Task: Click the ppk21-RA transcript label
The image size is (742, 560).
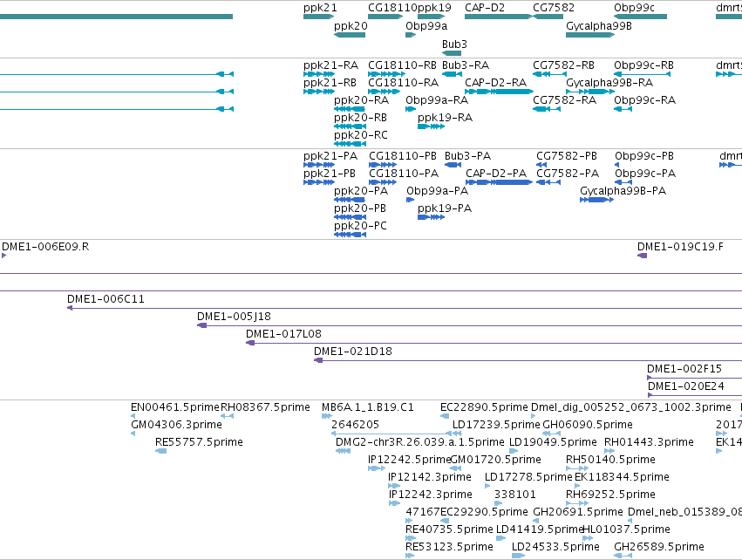Action: point(330,65)
